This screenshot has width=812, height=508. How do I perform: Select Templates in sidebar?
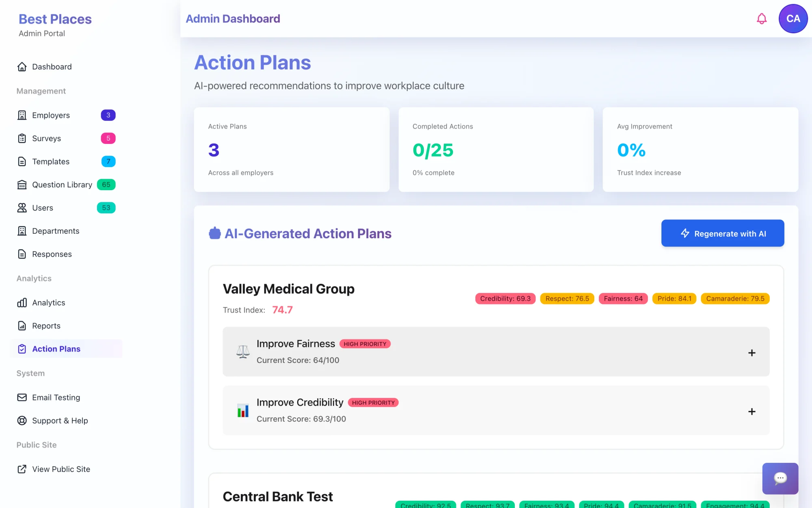coord(66,162)
